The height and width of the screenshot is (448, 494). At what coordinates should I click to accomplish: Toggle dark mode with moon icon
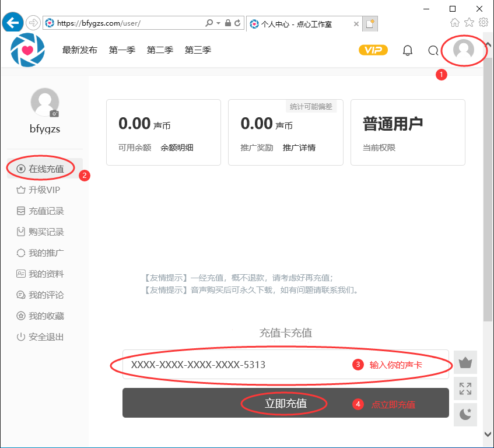tap(465, 414)
